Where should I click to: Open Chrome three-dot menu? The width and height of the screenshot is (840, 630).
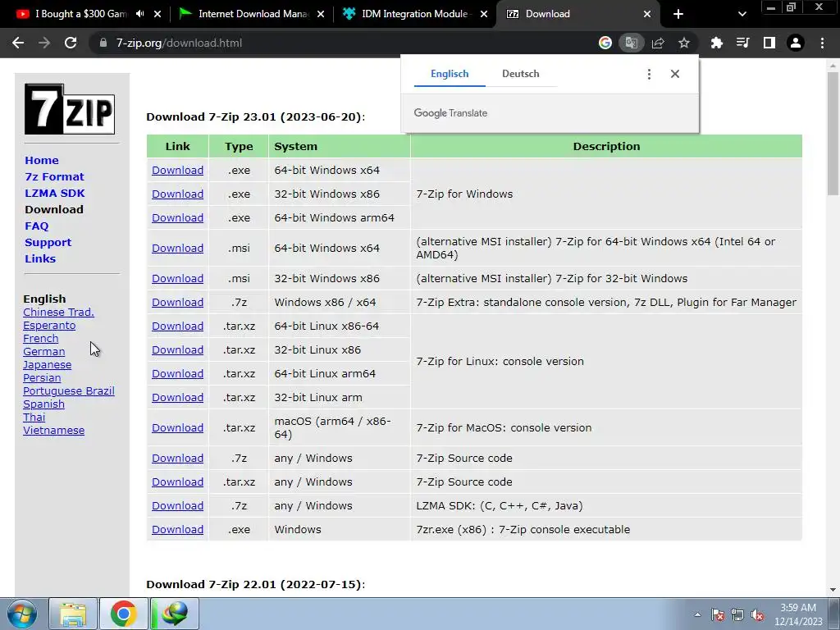click(x=822, y=43)
